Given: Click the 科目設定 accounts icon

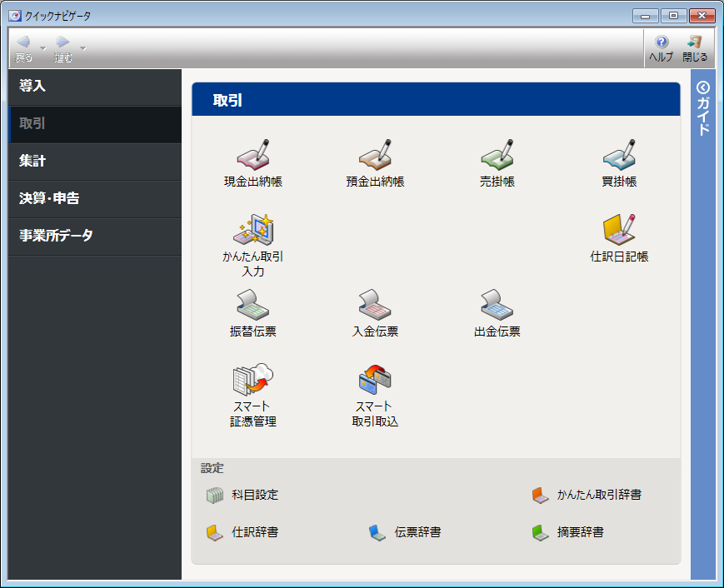Looking at the screenshot, I should click(x=215, y=496).
